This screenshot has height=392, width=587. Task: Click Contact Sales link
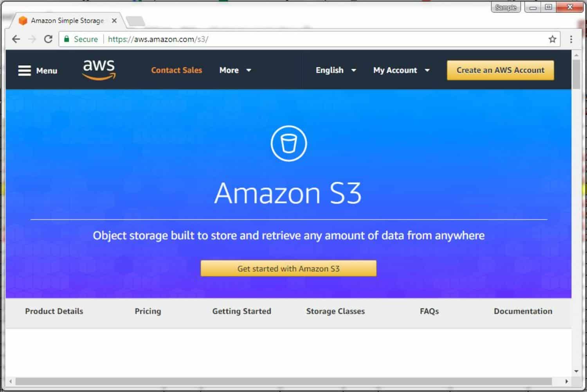coord(176,70)
